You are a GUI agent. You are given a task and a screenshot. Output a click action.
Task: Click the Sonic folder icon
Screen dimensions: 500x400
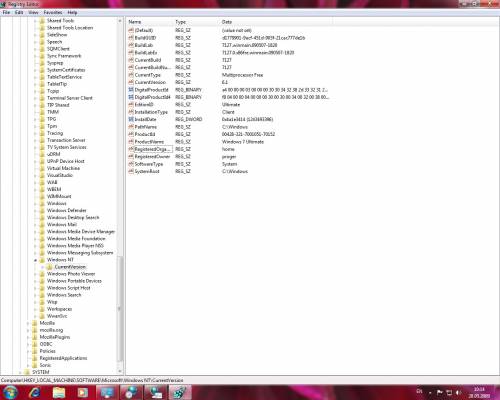click(x=35, y=365)
